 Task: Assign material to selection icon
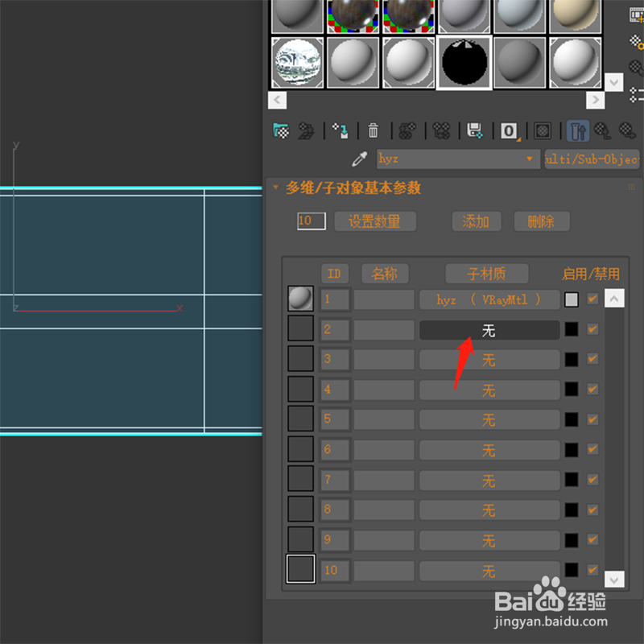pyautogui.click(x=340, y=131)
